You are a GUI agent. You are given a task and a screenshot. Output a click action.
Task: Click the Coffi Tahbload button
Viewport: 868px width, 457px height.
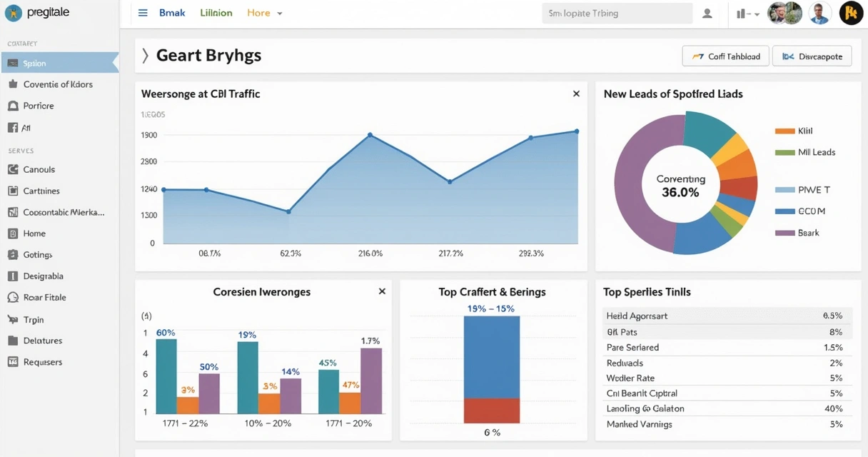point(725,56)
